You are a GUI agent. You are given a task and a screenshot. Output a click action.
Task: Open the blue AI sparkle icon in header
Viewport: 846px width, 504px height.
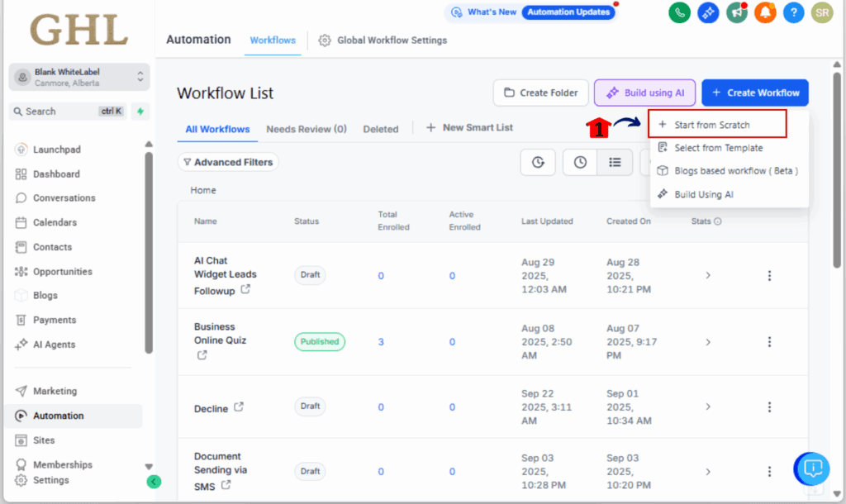tap(708, 12)
